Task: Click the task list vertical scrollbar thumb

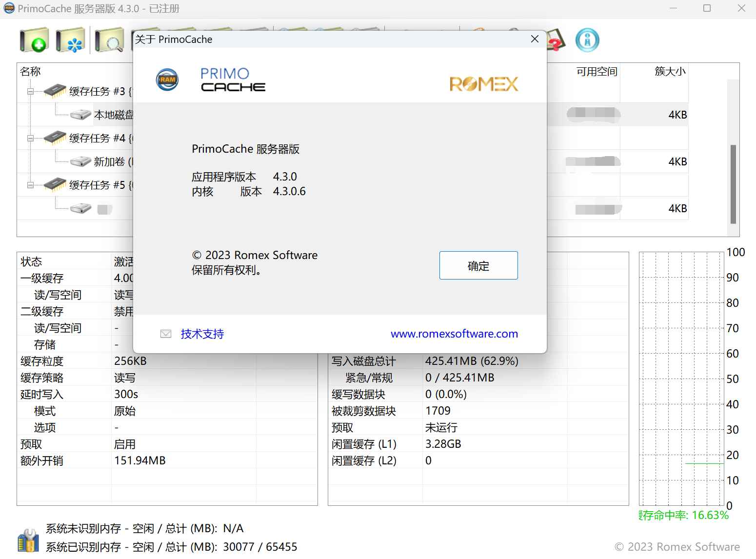Action: click(x=733, y=184)
